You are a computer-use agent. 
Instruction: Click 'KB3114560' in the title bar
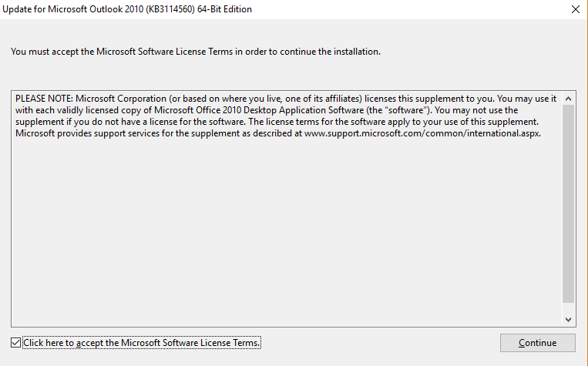pyautogui.click(x=161, y=9)
